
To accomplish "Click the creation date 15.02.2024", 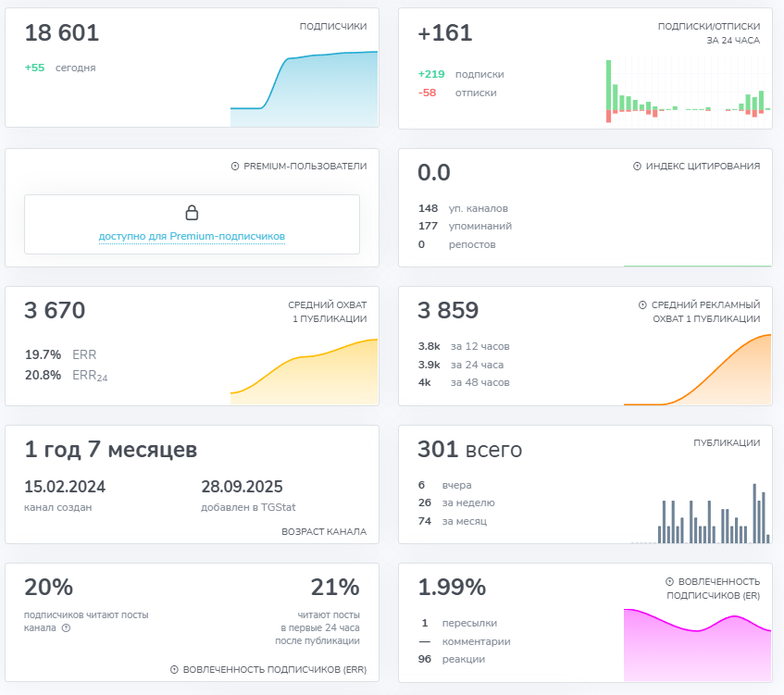I will [65, 487].
